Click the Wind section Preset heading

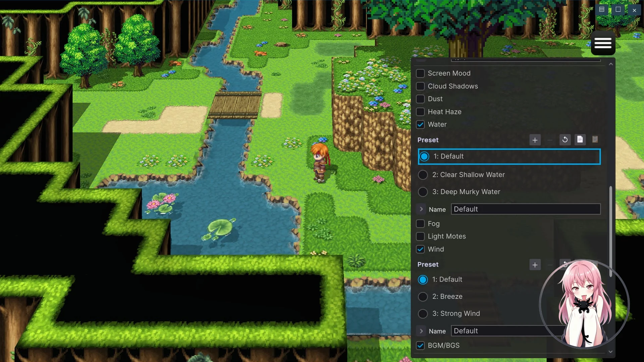tap(428, 265)
